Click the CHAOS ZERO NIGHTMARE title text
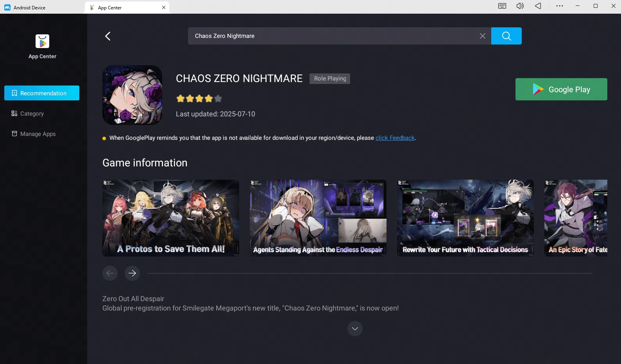The image size is (621, 364). coord(239,79)
